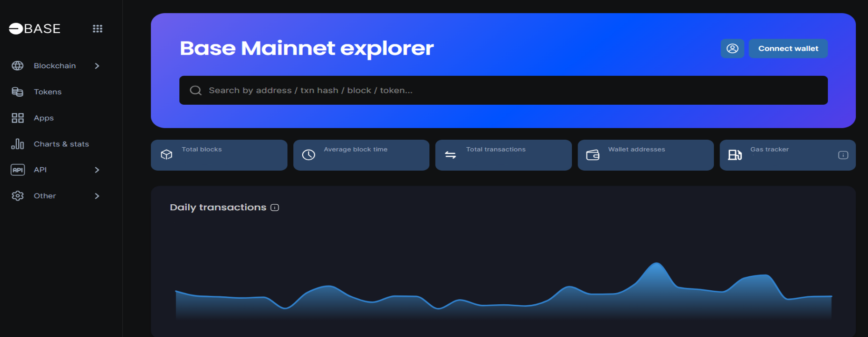This screenshot has width=868, height=337.
Task: Click the Connect wallet button
Action: (788, 49)
